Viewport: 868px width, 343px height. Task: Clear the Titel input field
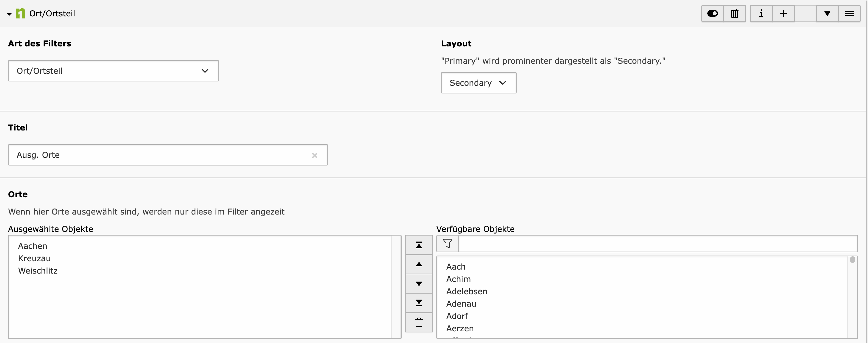pyautogui.click(x=314, y=155)
